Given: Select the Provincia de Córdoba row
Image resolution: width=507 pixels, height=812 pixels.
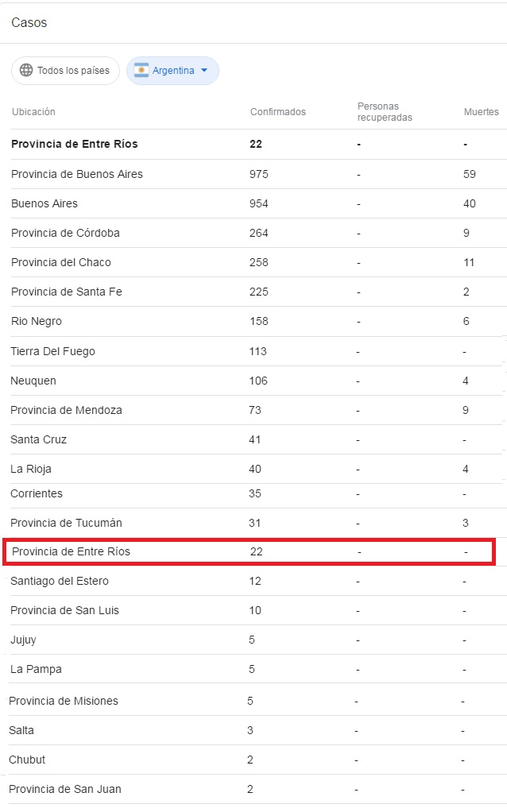Looking at the screenshot, I should [65, 233].
